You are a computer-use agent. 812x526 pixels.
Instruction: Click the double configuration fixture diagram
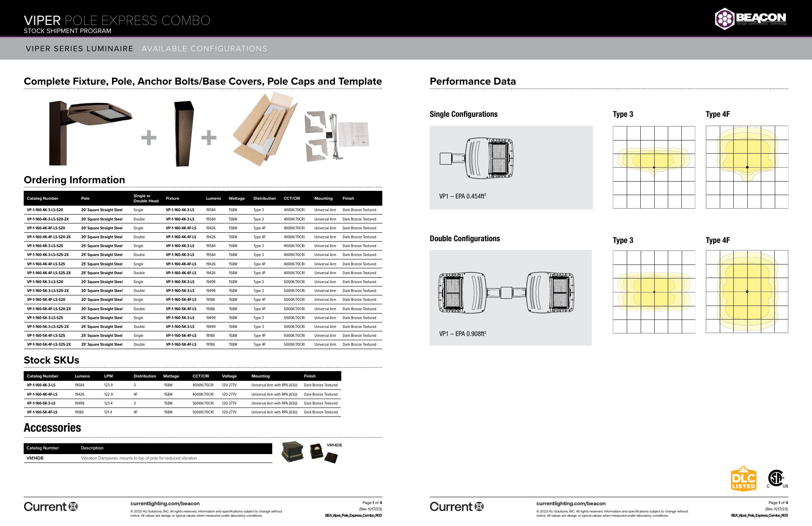click(x=506, y=292)
